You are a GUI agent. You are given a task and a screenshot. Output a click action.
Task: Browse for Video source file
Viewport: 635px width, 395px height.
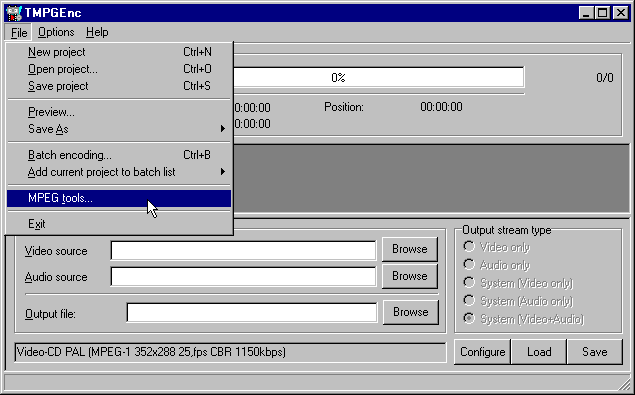409,249
